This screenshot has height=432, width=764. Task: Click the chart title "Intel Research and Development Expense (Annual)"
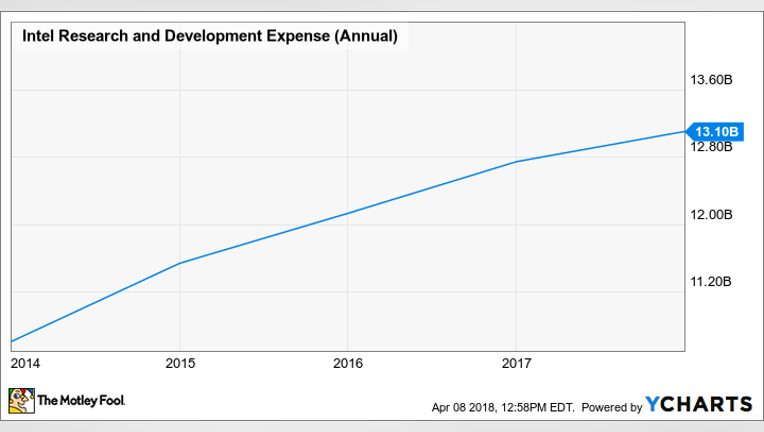(210, 36)
